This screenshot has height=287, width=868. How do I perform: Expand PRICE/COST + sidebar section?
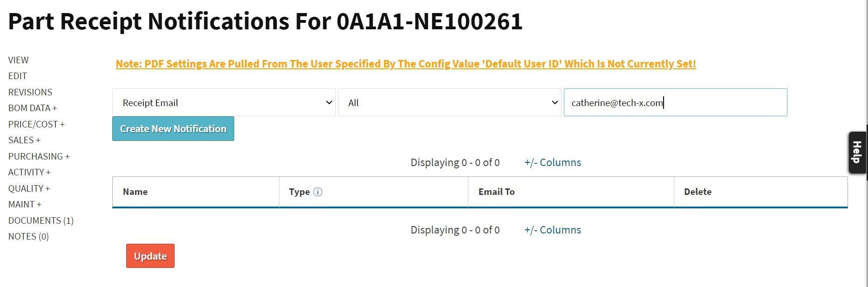[36, 124]
